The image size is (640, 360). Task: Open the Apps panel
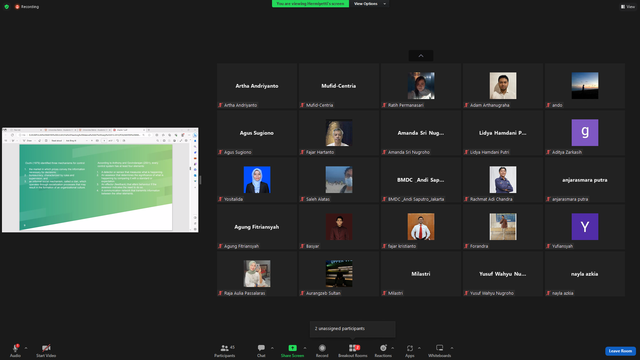point(410,350)
